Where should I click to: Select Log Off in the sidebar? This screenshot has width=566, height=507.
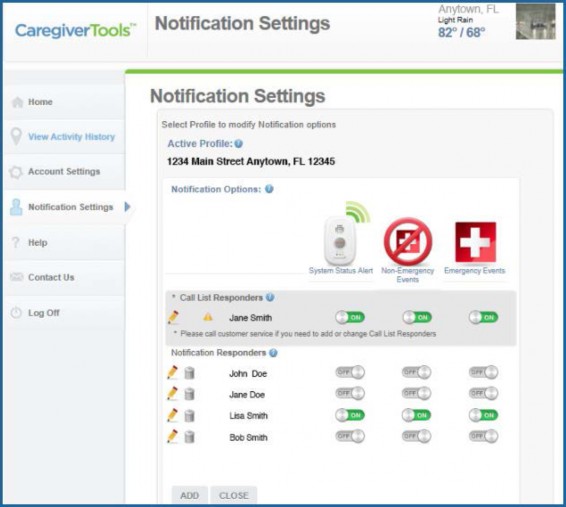(44, 313)
